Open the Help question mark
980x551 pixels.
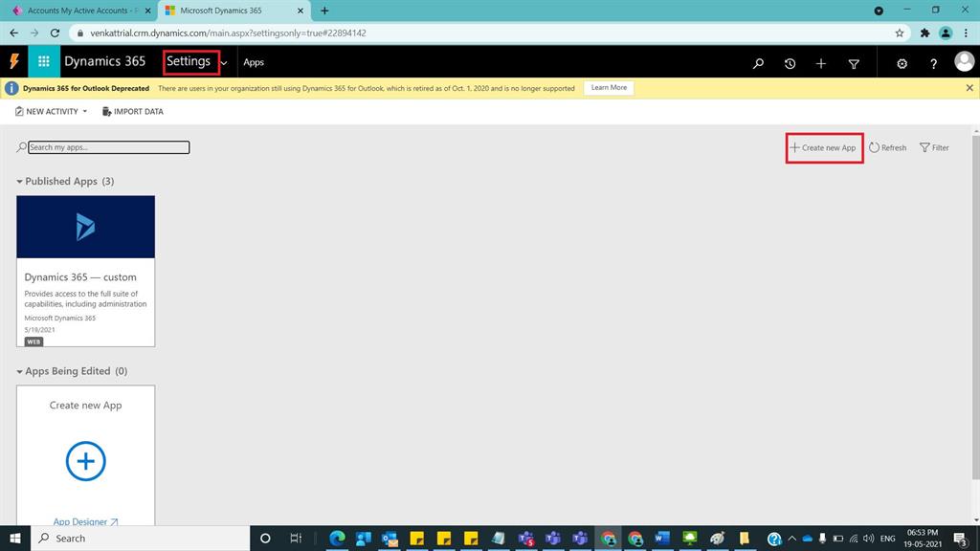tap(933, 63)
